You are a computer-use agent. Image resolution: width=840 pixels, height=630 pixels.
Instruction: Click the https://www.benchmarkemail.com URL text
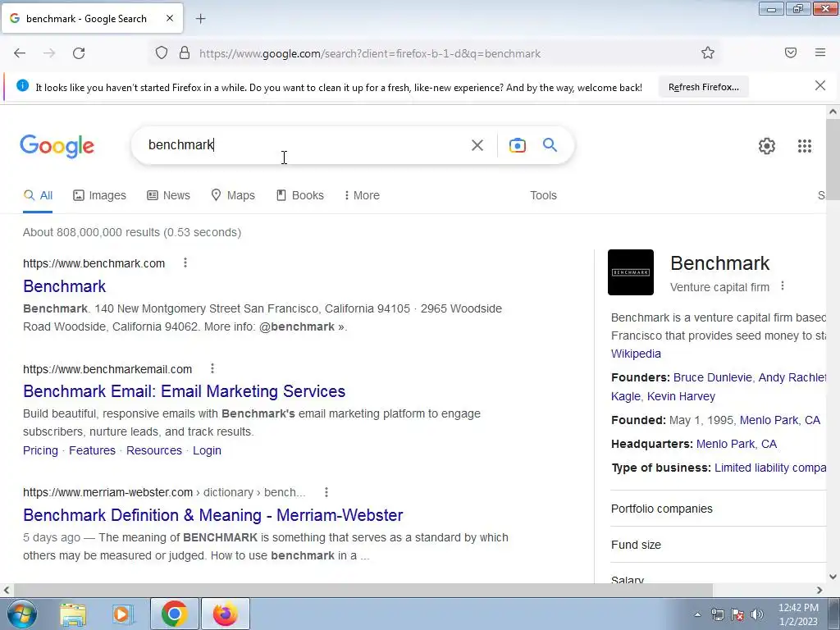pos(107,369)
